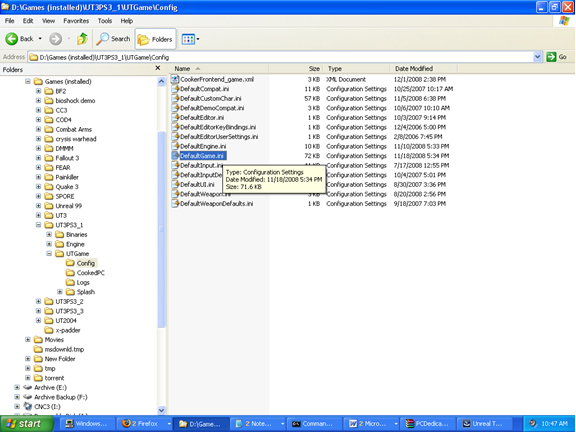The image size is (576, 433).
Task: Switch to the Notepad taskbar group
Action: 258,424
